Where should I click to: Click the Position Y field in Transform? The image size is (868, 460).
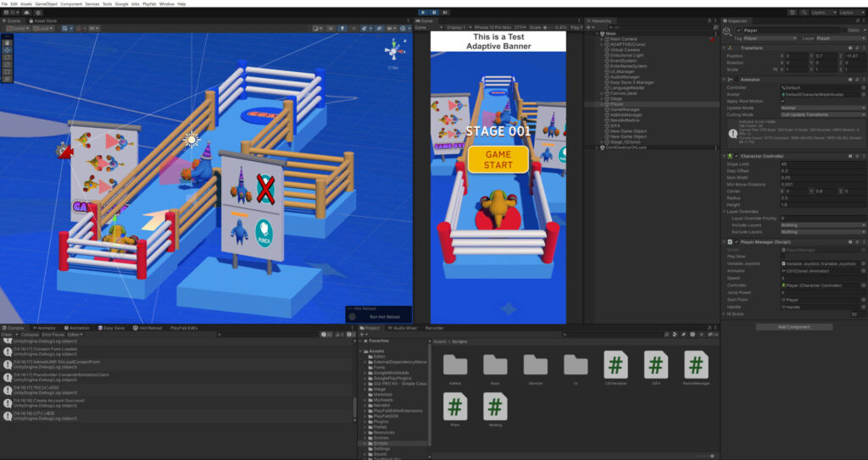point(826,56)
